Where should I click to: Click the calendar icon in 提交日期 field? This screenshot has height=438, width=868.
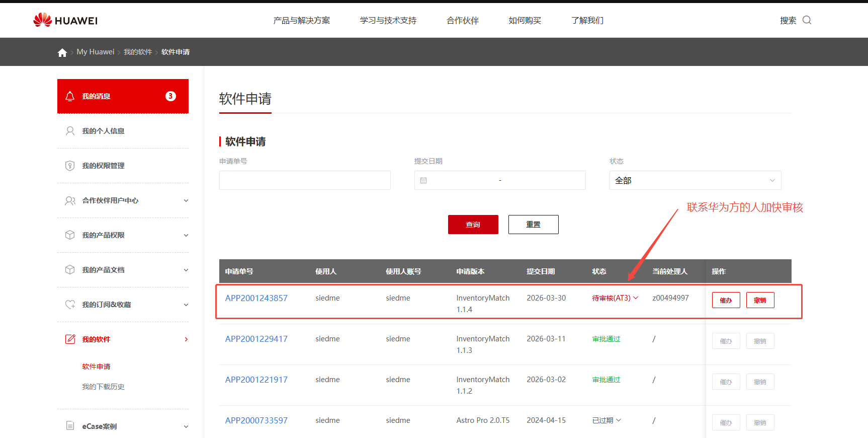click(423, 180)
